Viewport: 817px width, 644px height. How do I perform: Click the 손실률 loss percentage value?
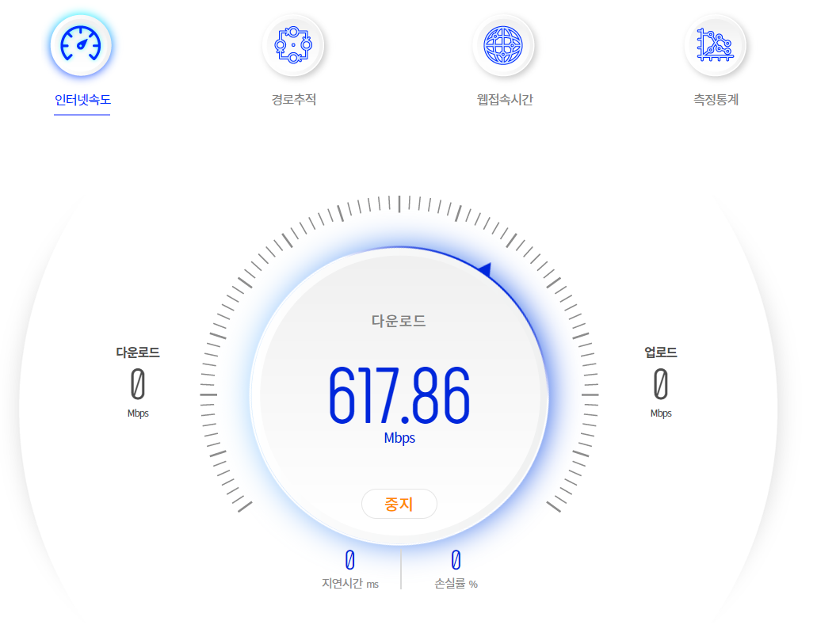[x=455, y=559]
